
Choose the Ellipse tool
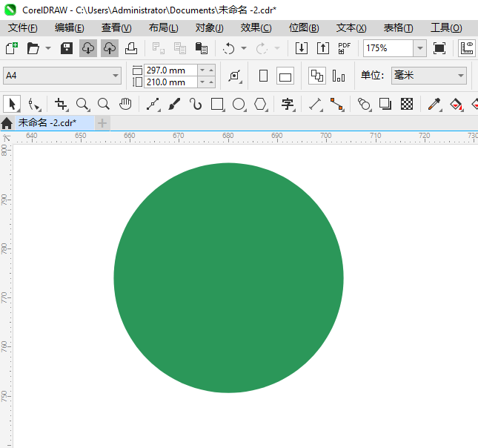239,104
